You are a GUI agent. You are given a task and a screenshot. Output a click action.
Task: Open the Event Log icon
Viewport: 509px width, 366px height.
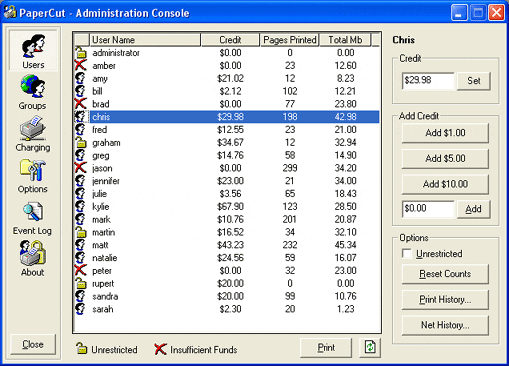point(33,212)
